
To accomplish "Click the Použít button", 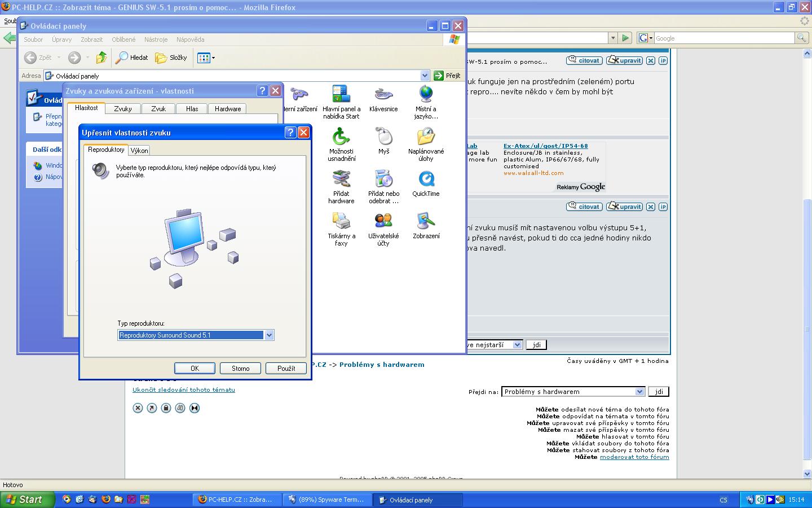I will 286,369.
